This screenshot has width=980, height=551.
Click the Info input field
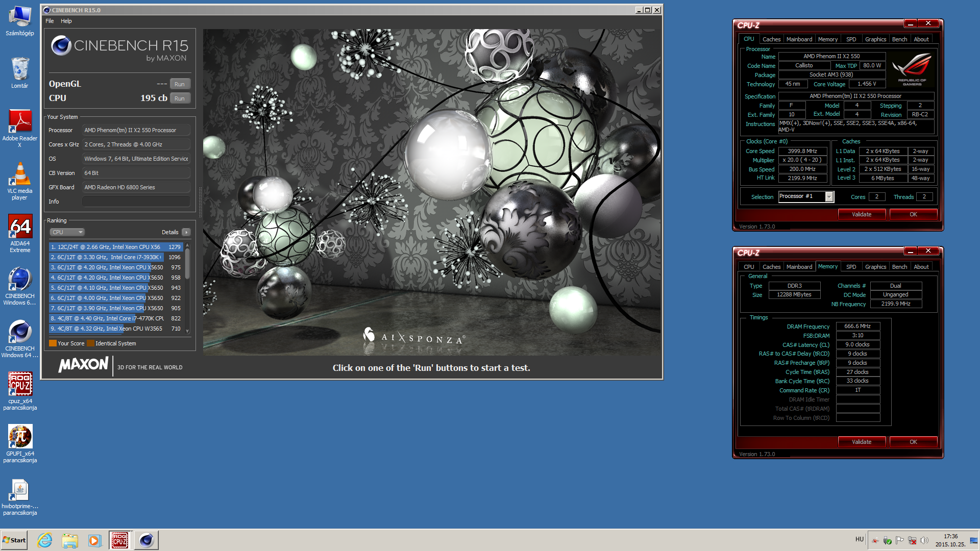[x=136, y=202]
